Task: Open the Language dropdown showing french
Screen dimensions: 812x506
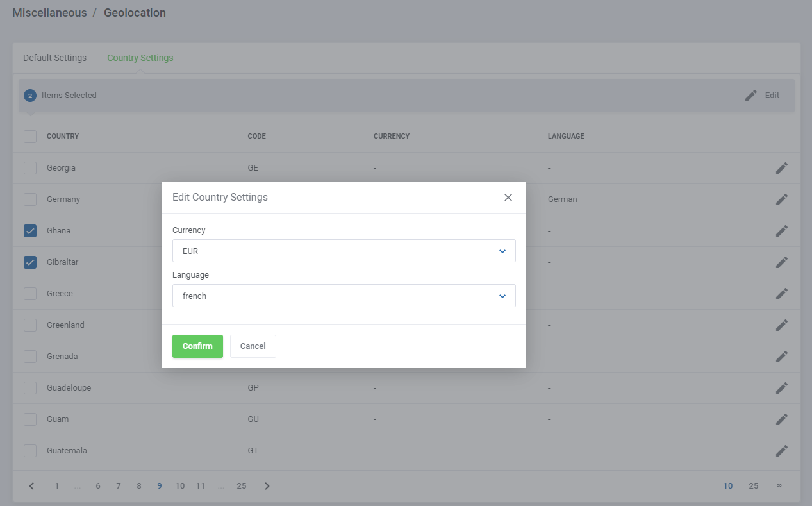Action: point(344,296)
